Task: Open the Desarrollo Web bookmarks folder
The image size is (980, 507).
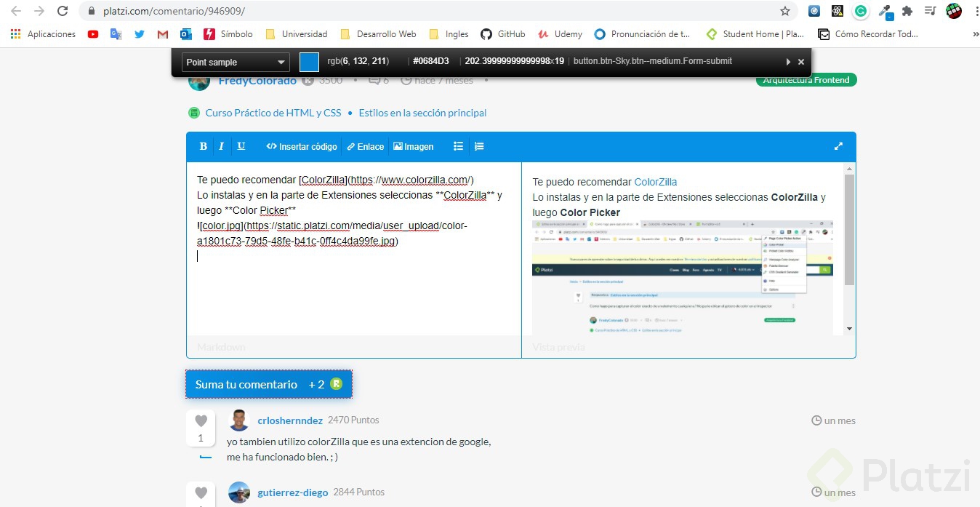Action: coord(378,34)
